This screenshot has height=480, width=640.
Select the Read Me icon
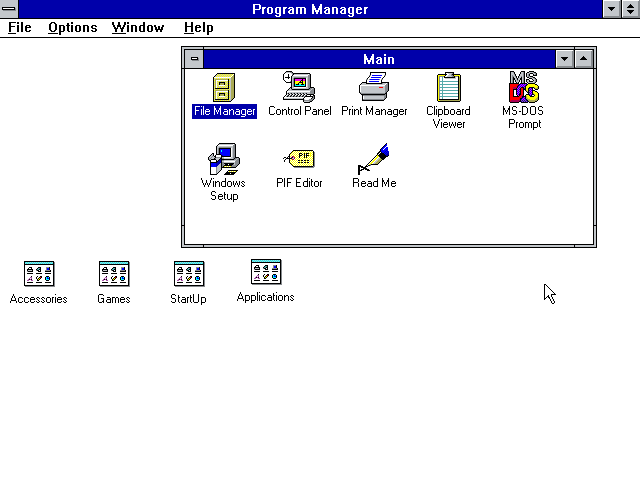click(x=374, y=160)
